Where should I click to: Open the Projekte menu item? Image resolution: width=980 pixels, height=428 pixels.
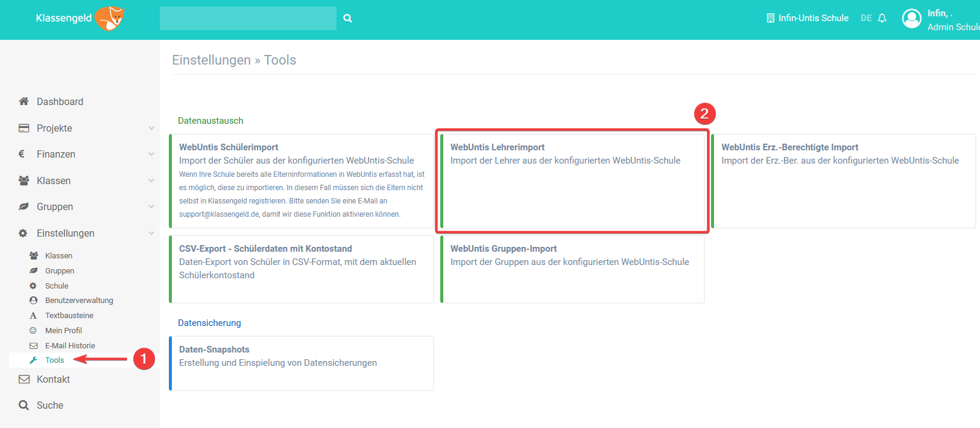54,128
